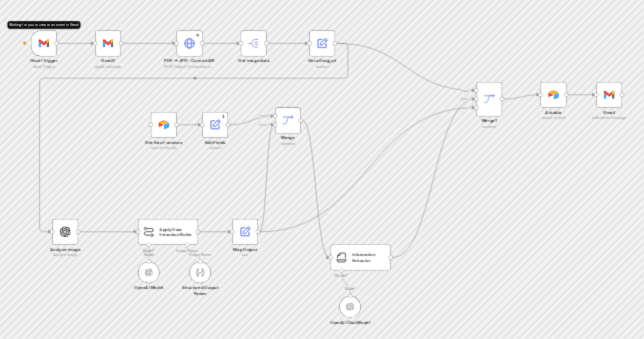
Task: Click the 'Structured Output Parser' label
Action: 200,290
